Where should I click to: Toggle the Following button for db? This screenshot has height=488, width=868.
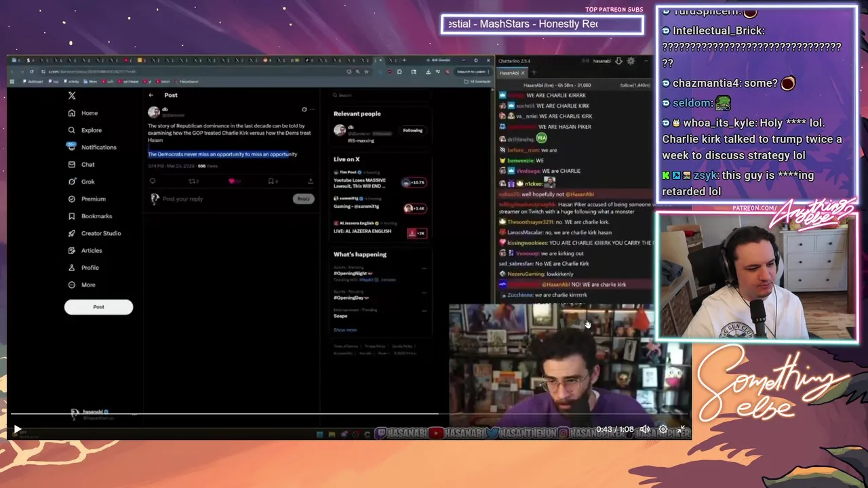(412, 131)
